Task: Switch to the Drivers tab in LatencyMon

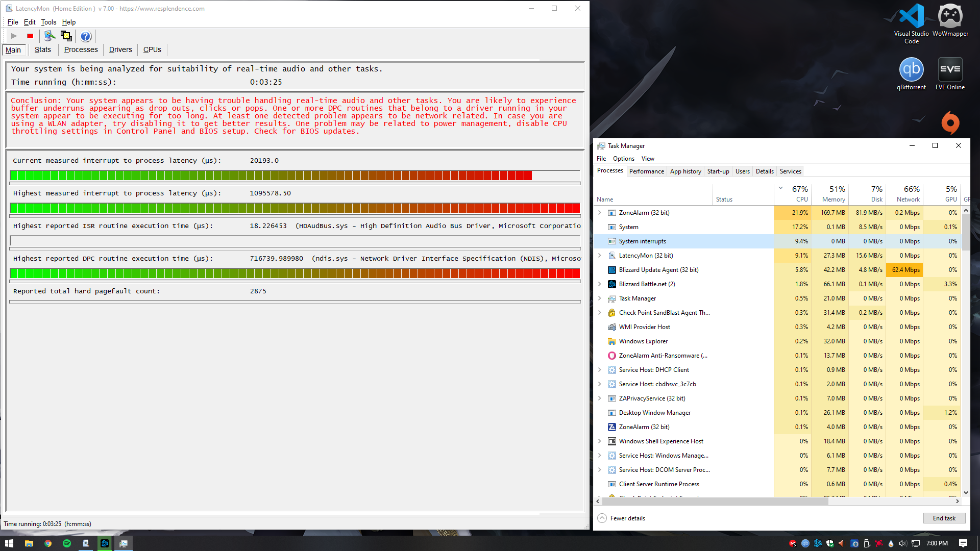Action: tap(120, 49)
